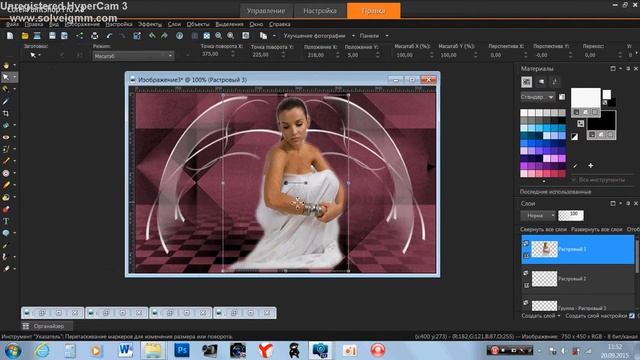Open the Эффекты menu
Viewport: 640px width, 360px height.
click(150, 24)
